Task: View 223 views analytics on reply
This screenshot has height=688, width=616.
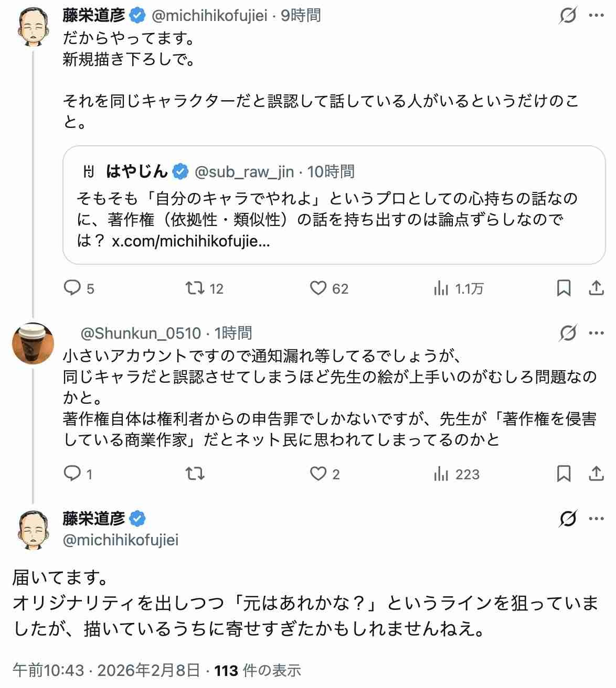Action: coord(441,474)
